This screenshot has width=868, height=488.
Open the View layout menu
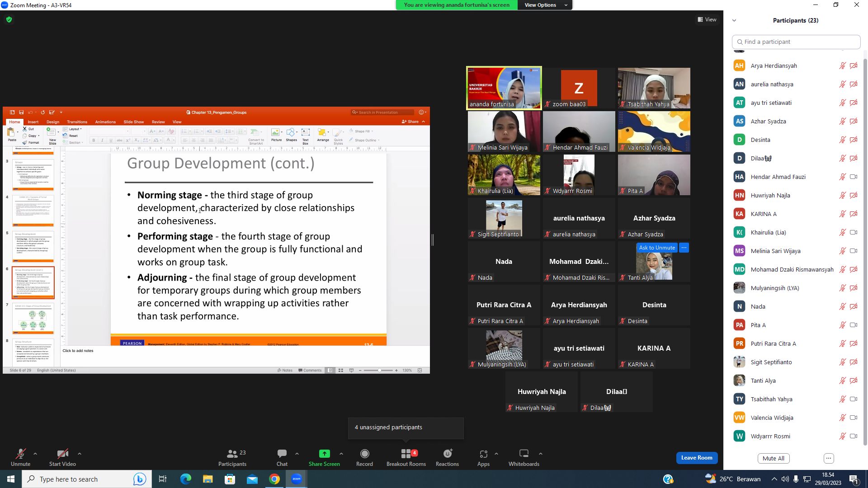tap(707, 19)
